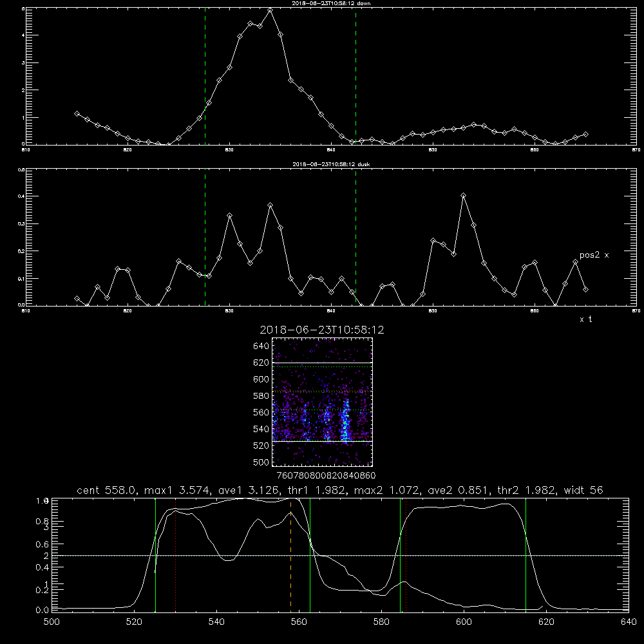Select the 'widt 56' value
This screenshot has height=644, width=644.
tap(585, 490)
